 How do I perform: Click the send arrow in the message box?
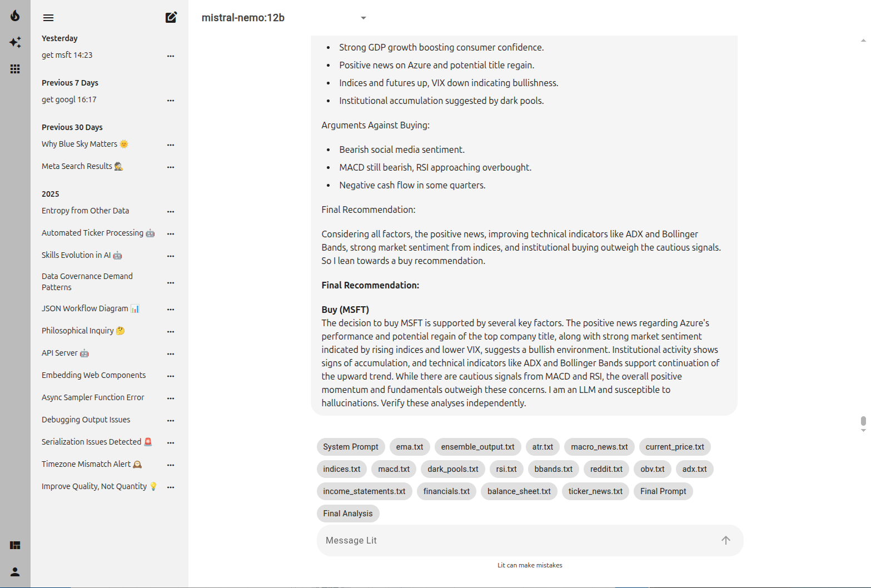tap(725, 540)
